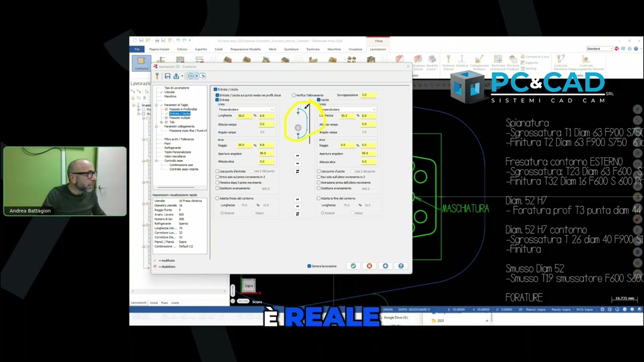Enable Penetra dopo il primo movimento checkbox
644x362 pixels.
217,183
